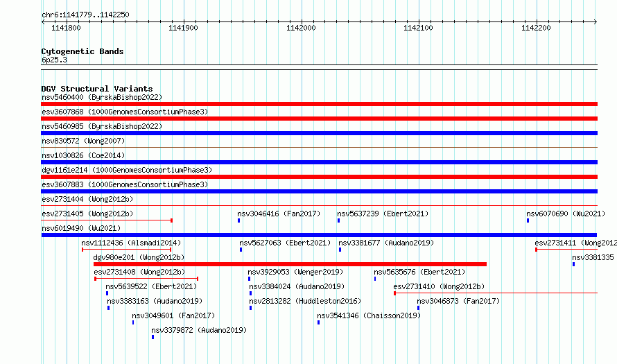This screenshot has height=364, width=617.
Task: Open nsv3046873 (Fan2017) label
Action: tap(458, 301)
